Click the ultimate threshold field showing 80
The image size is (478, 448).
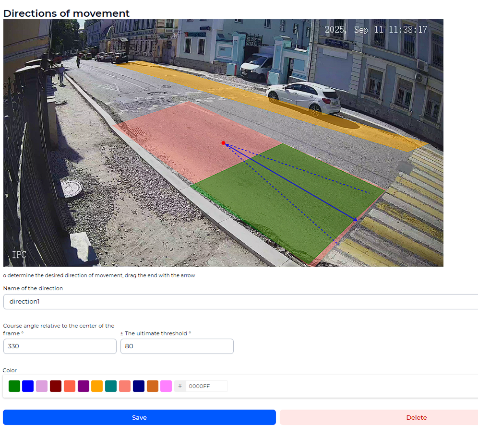[177, 346]
